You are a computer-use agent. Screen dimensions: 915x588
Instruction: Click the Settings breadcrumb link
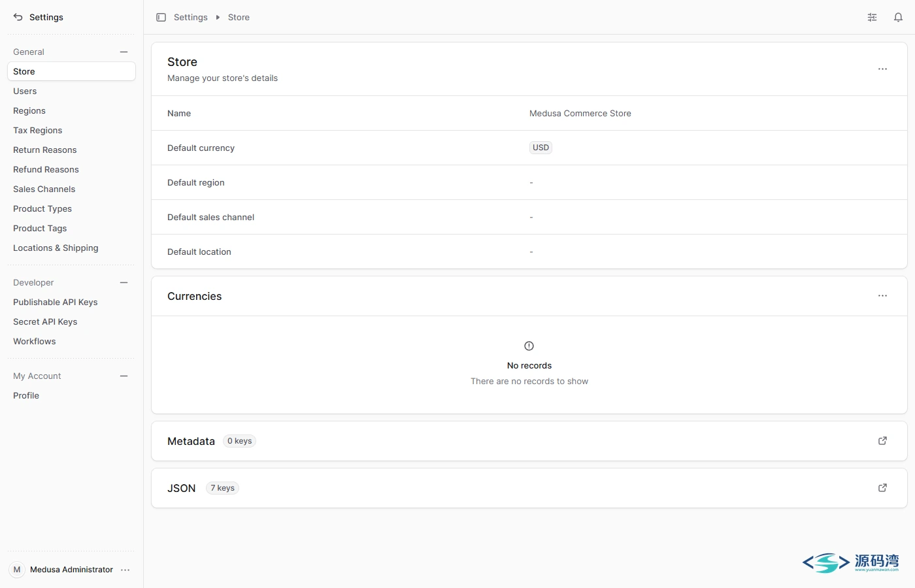[191, 18]
